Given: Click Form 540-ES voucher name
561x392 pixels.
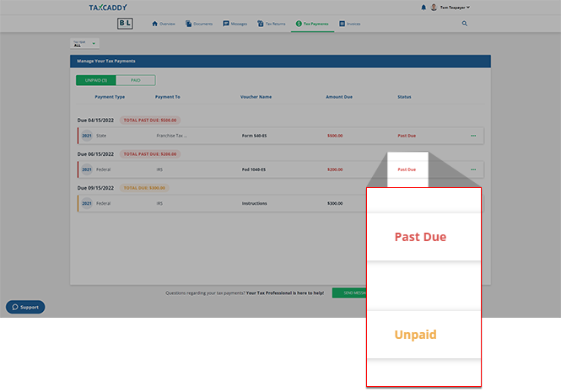Looking at the screenshot, I should 254,136.
